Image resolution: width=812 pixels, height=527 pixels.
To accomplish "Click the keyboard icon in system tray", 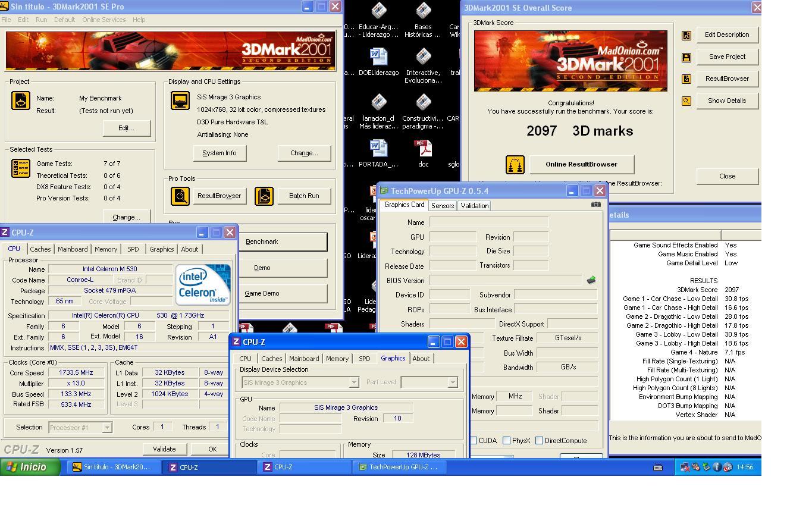I will [658, 468].
